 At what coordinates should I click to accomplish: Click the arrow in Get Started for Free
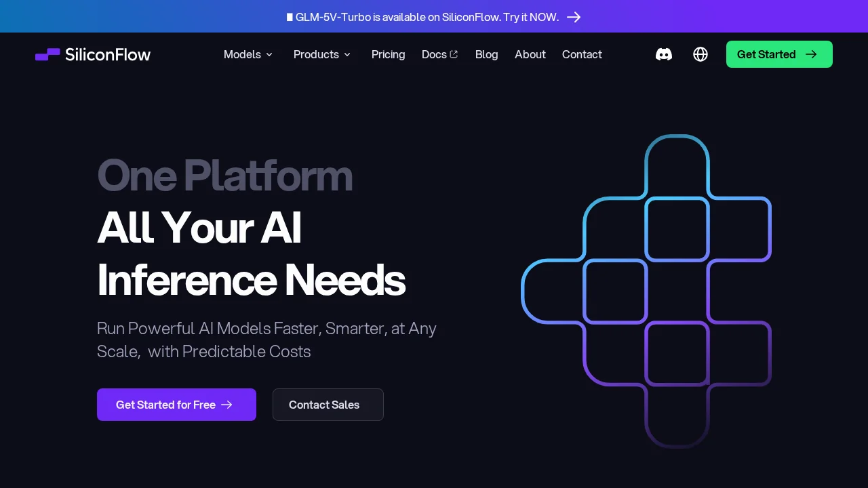point(226,405)
